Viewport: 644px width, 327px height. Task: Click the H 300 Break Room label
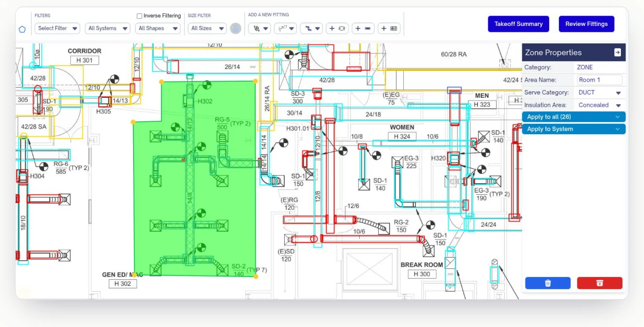[422, 274]
